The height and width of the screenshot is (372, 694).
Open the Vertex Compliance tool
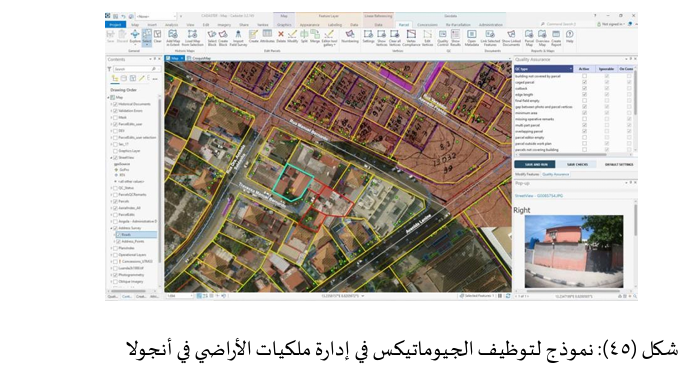(x=411, y=38)
